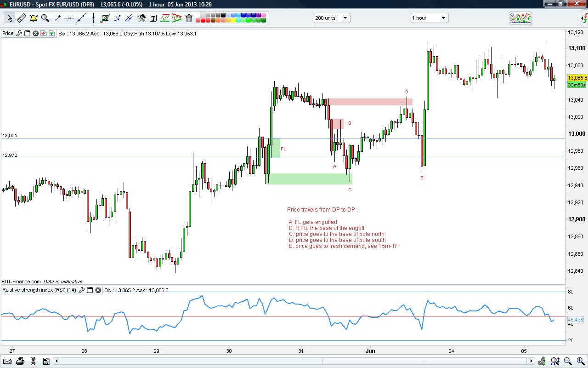This screenshot has width=588, height=368.
Task: Activate the magnifying glass zoom tool
Action: pos(45,18)
